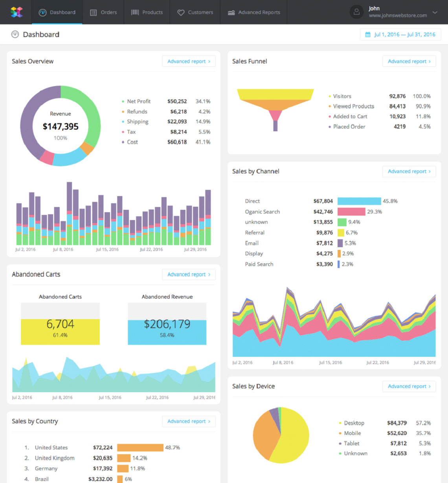Click the calendar icon in the date range picker

[x=367, y=34]
